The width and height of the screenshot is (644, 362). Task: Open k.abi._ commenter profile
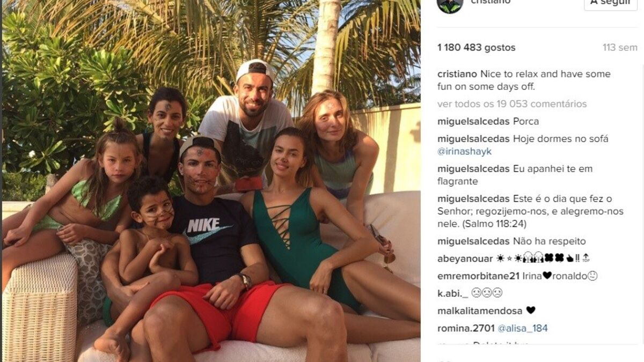tap(453, 293)
